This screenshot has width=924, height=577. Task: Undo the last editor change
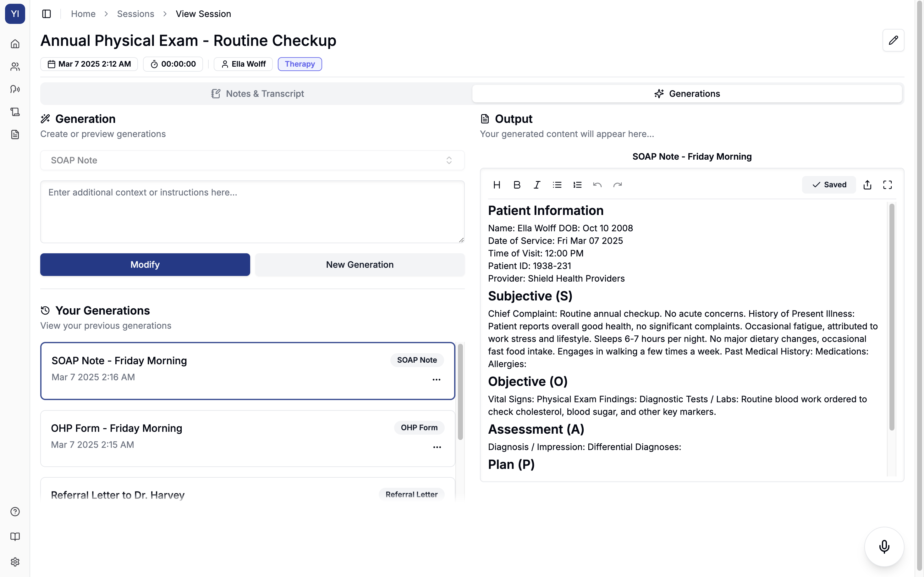tap(597, 185)
